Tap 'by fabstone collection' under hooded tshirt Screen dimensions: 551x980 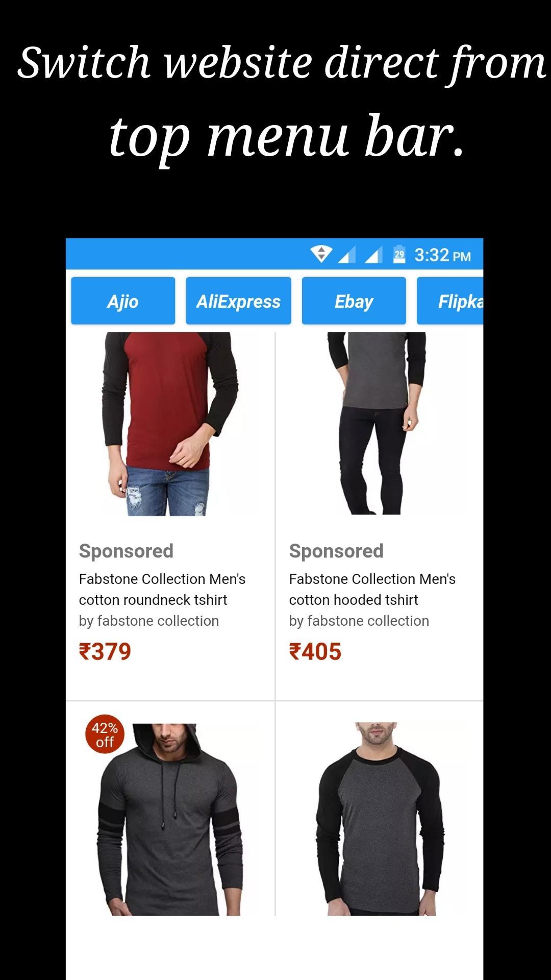point(359,621)
